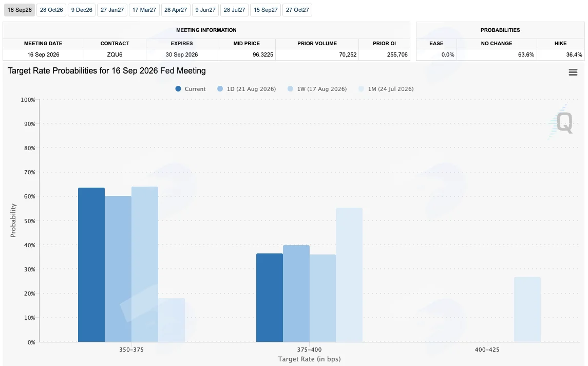Click the ZQU6 contract cell
This screenshot has width=588, height=366.
[x=115, y=54]
